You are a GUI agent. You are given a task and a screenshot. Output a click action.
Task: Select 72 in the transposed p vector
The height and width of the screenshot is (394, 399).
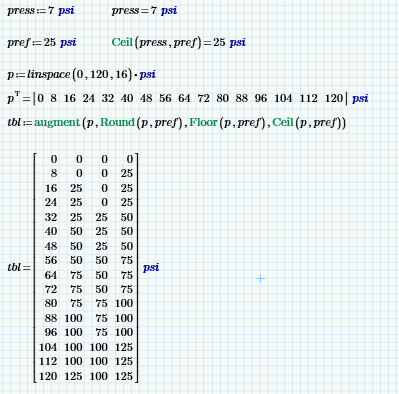point(203,98)
